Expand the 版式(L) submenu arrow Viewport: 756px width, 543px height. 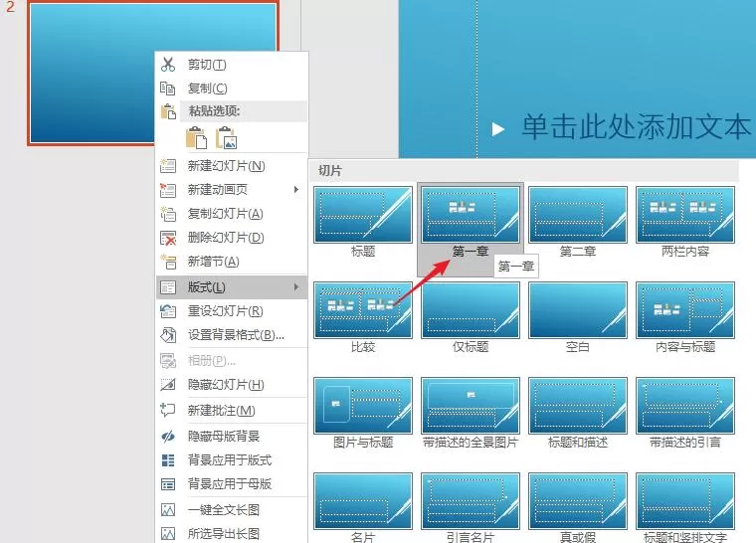pyautogui.click(x=296, y=287)
